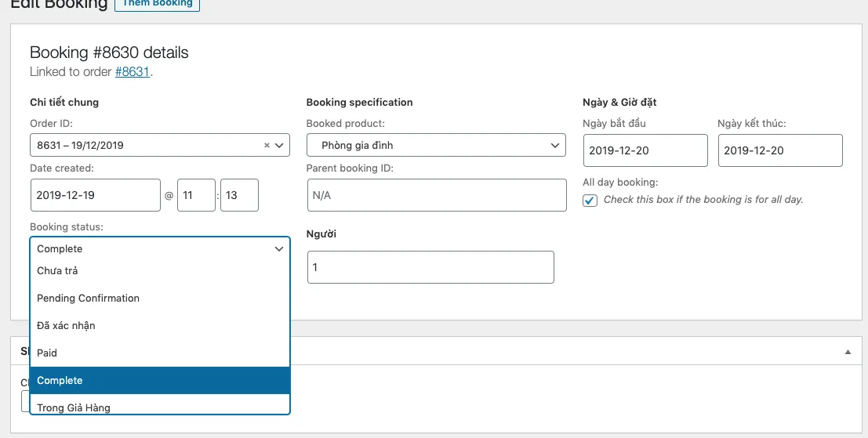Select the Chưa trả status option
Image resolution: width=868 pixels, height=438 pixels.
(159, 270)
